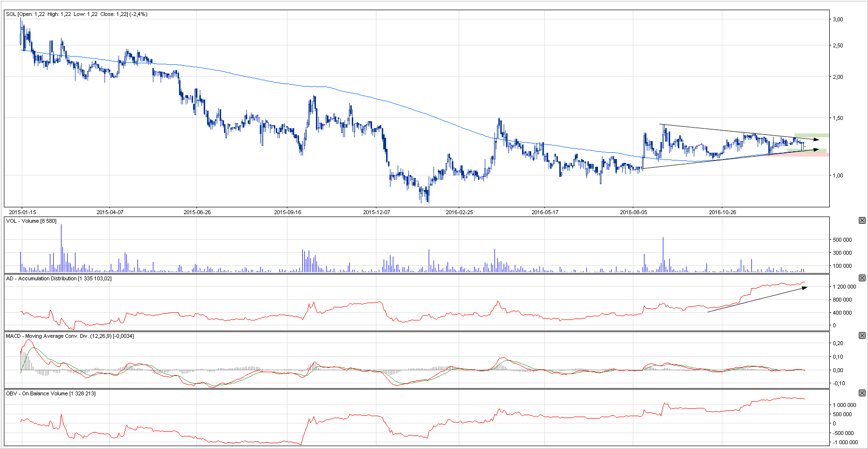The height and width of the screenshot is (449, 868).
Task: Click the arrowhead on the lower trendline
Action: click(816, 150)
